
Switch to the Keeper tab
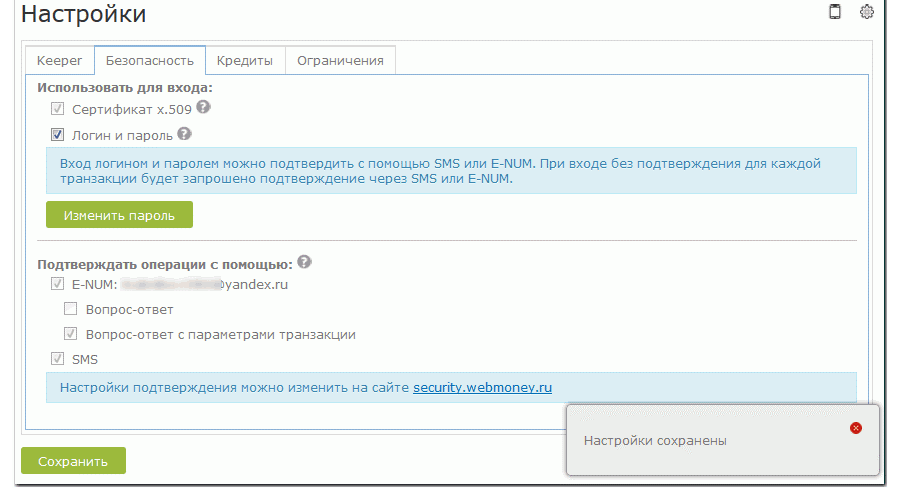[x=59, y=60]
